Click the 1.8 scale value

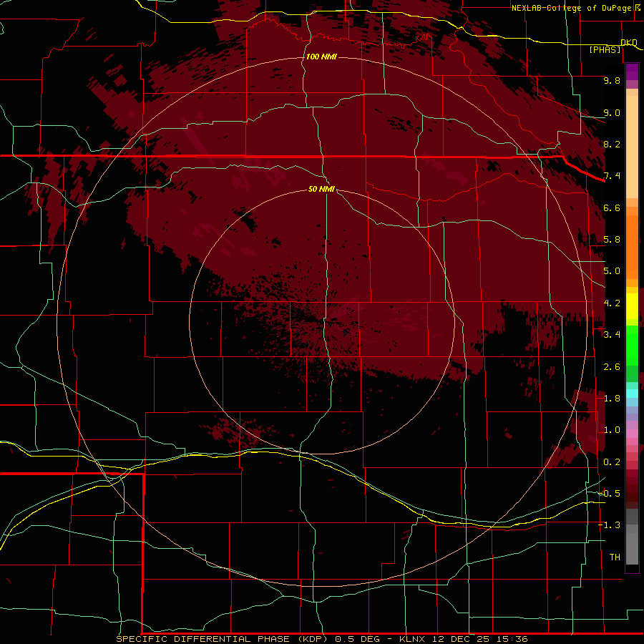(x=612, y=399)
